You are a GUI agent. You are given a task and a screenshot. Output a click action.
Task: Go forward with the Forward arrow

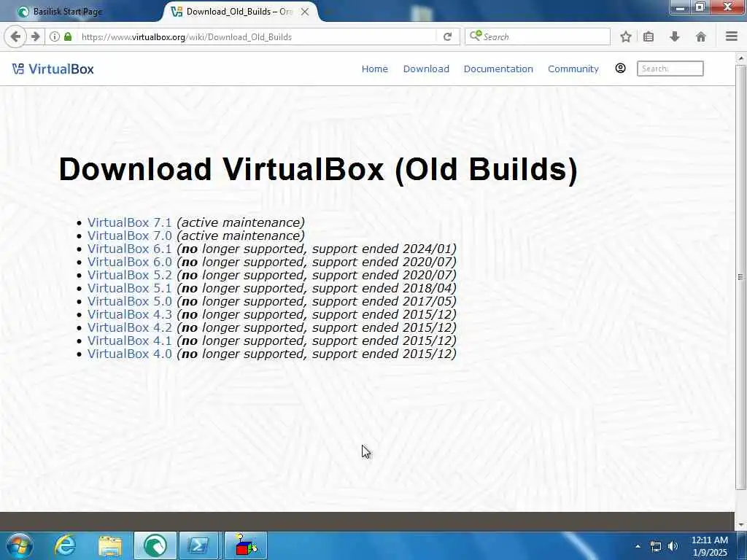pos(35,36)
